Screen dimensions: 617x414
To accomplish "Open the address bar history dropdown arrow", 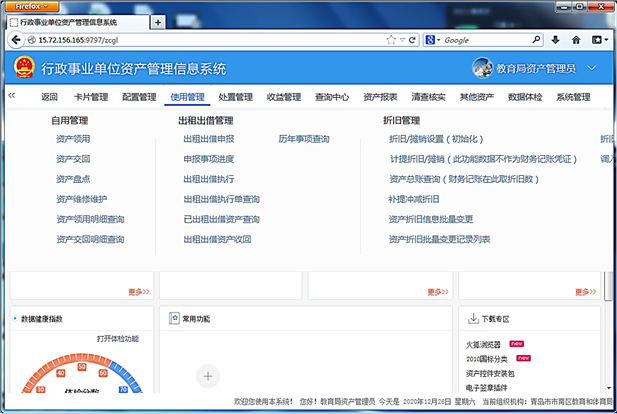I will (402, 40).
